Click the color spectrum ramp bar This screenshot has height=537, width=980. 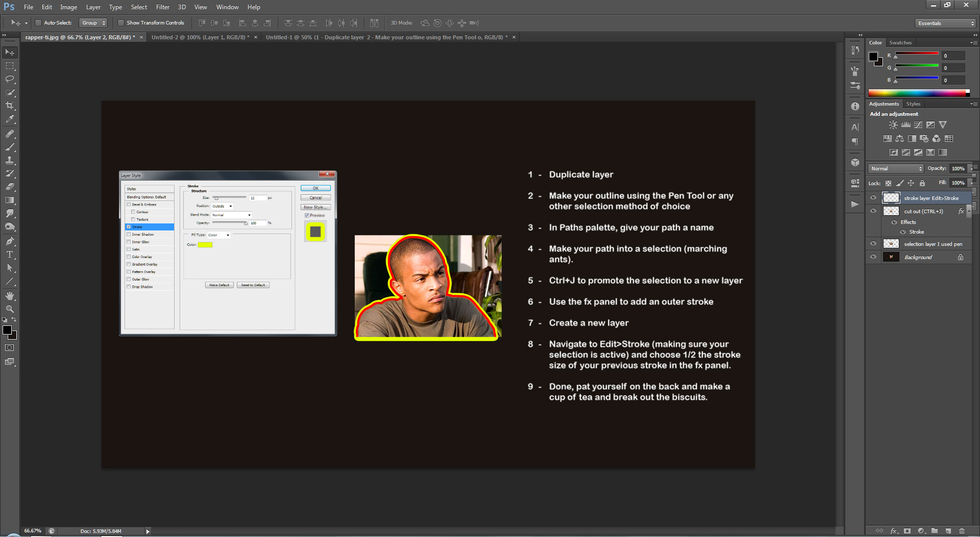918,93
